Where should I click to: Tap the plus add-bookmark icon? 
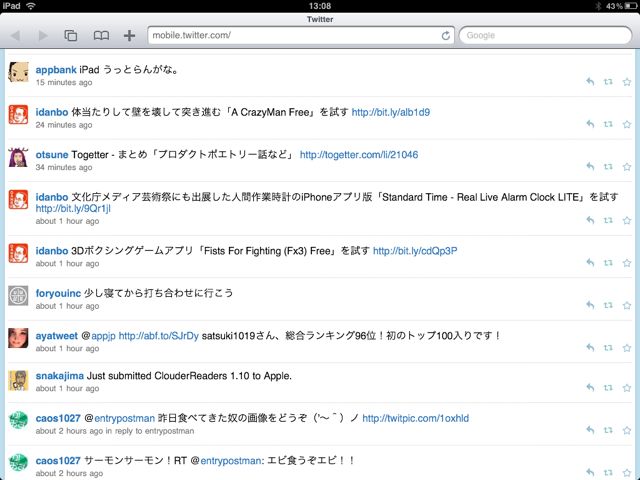click(129, 36)
